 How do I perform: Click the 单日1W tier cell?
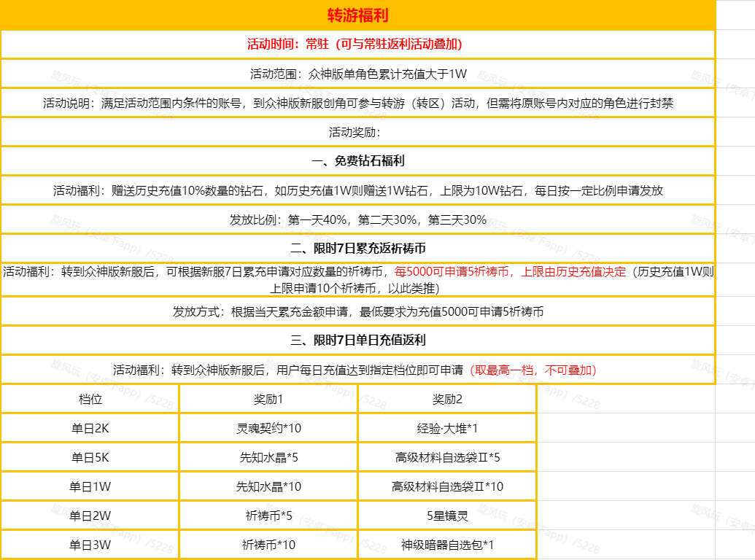[90, 487]
